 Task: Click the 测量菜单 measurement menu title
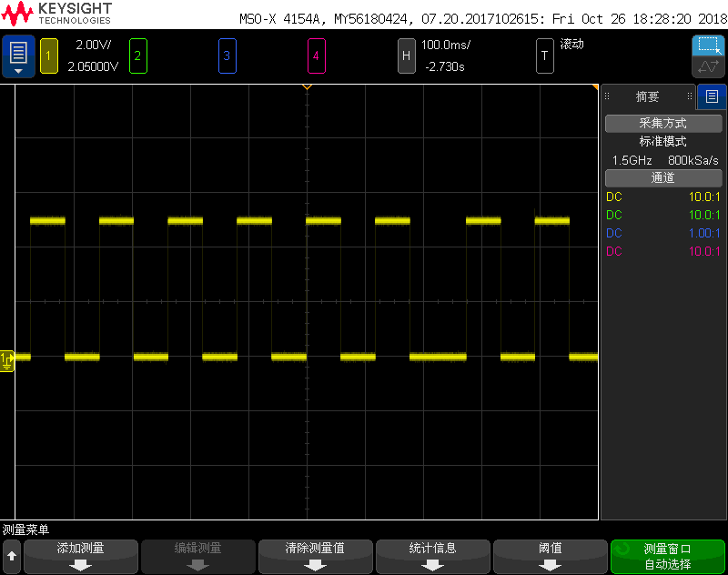(x=25, y=530)
